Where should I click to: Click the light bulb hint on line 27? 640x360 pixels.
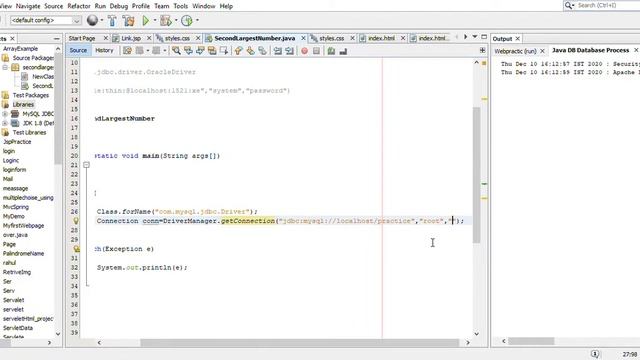76,221
